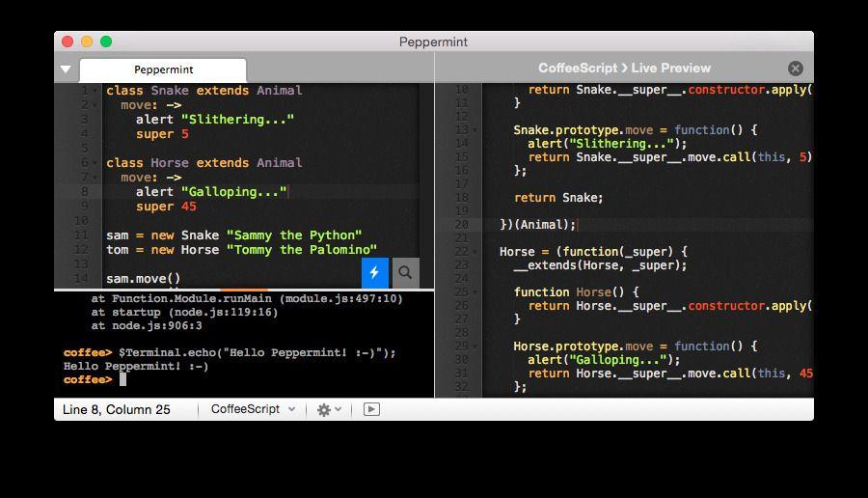Select the Peppermint document tab
The image size is (868, 498).
163,69
